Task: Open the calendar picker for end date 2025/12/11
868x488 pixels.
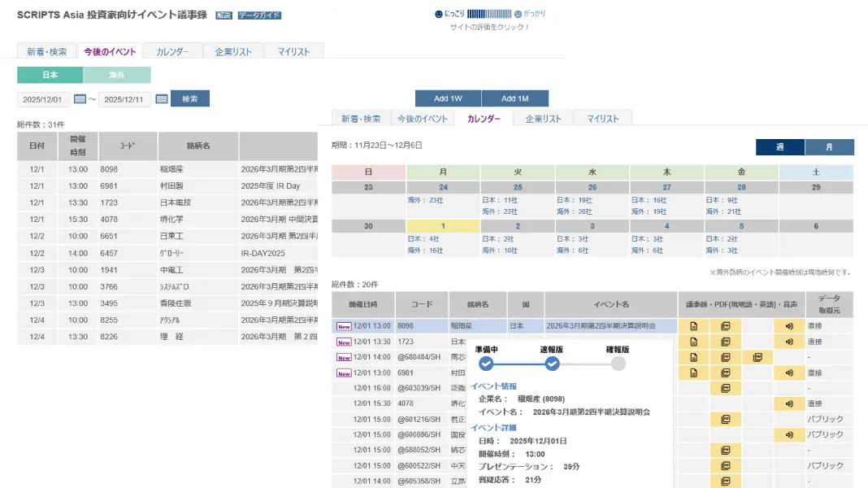Action: click(162, 98)
